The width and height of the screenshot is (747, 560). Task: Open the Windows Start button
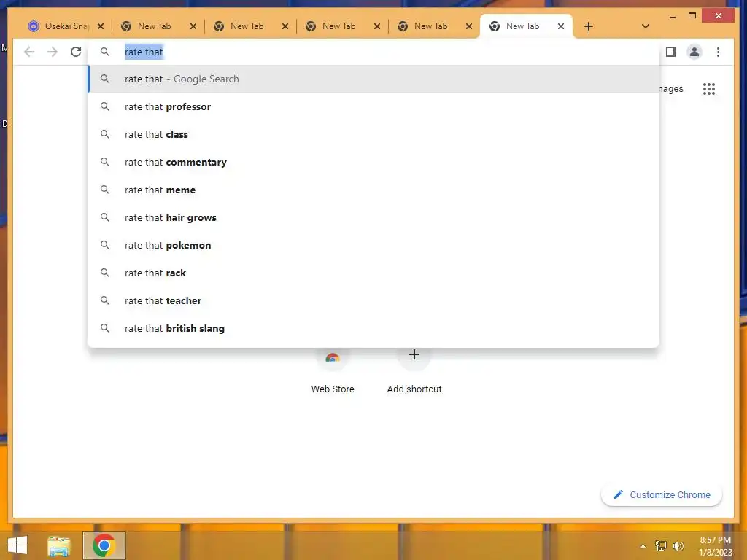pyautogui.click(x=18, y=545)
